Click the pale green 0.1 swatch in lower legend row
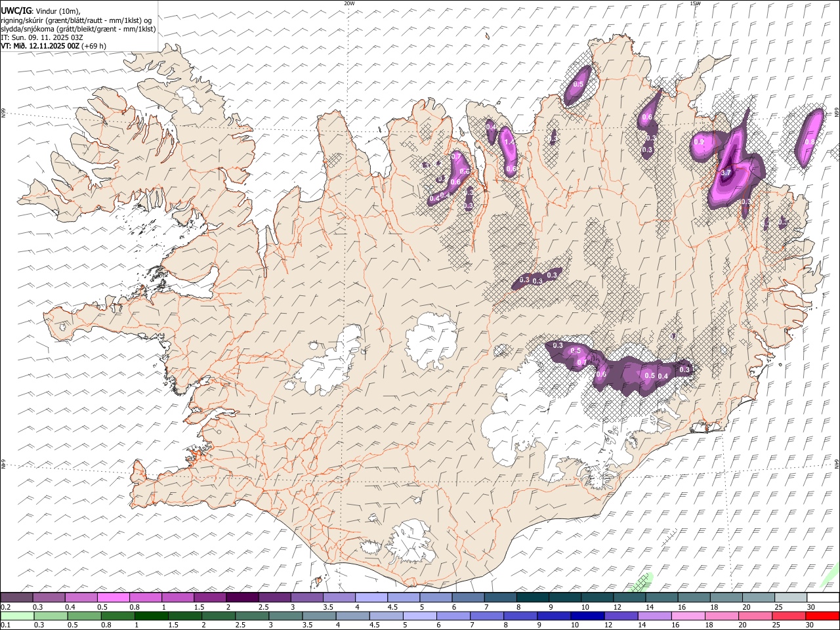 click(x=16, y=616)
